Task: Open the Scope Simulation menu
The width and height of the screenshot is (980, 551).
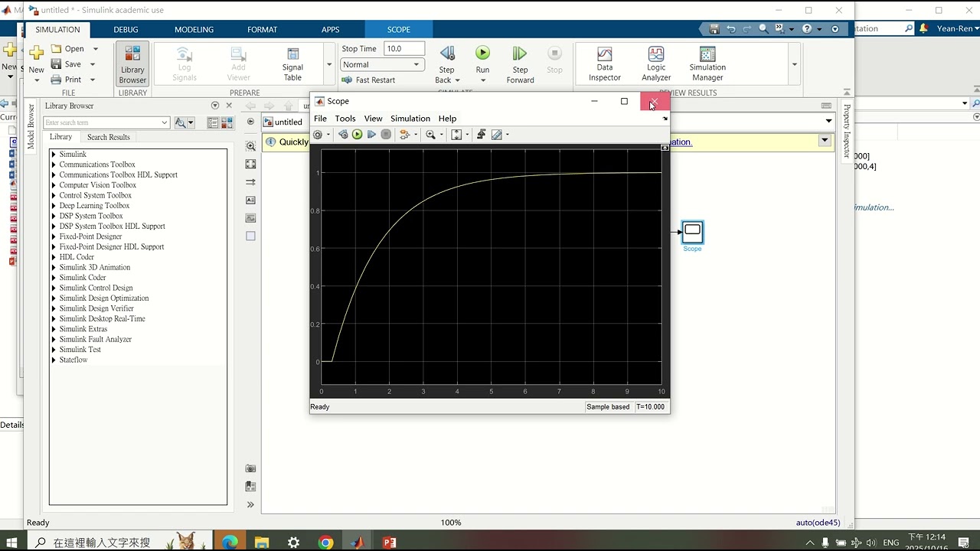Action: click(x=410, y=119)
